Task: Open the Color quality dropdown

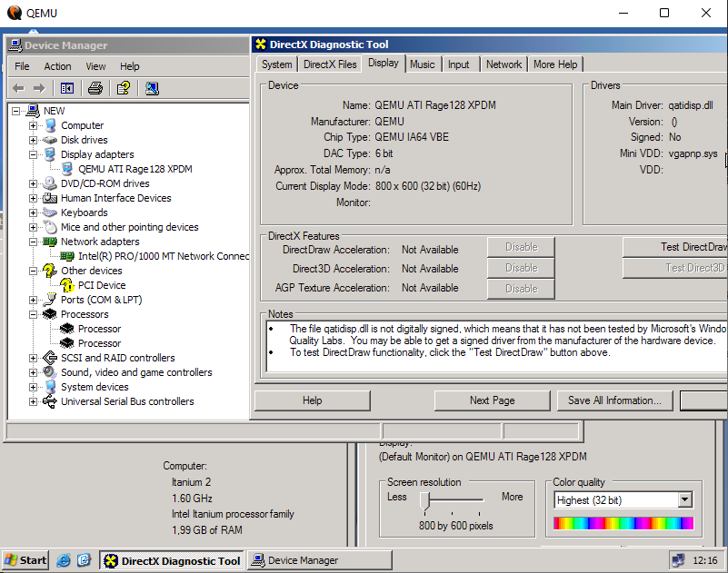Action: point(684,500)
